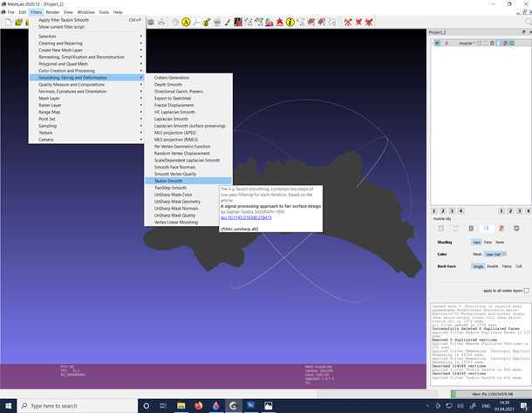The height and width of the screenshot is (413, 532).
Task: Set Back-Face to Single
Action: click(478, 266)
